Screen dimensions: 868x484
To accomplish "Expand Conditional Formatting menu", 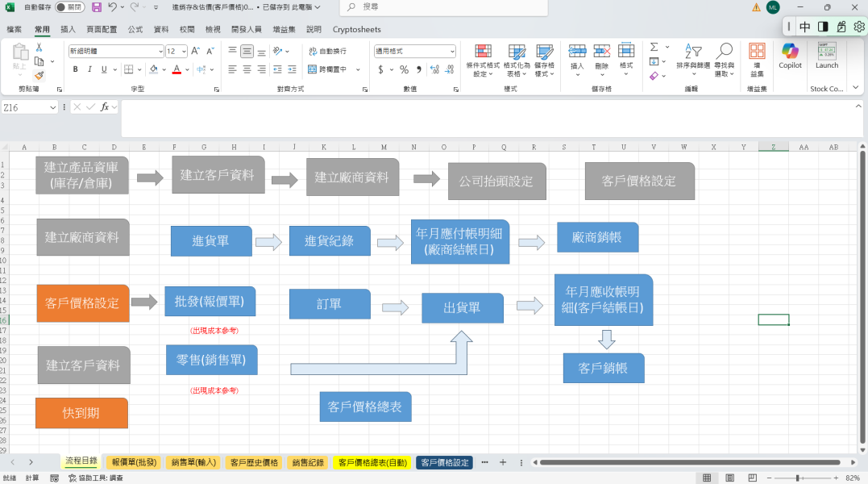I will 483,60.
